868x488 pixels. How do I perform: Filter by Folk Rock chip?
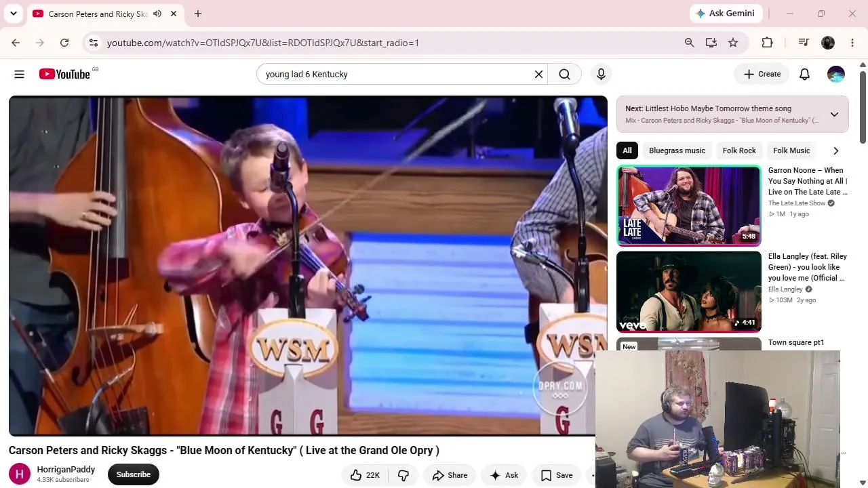coord(739,150)
